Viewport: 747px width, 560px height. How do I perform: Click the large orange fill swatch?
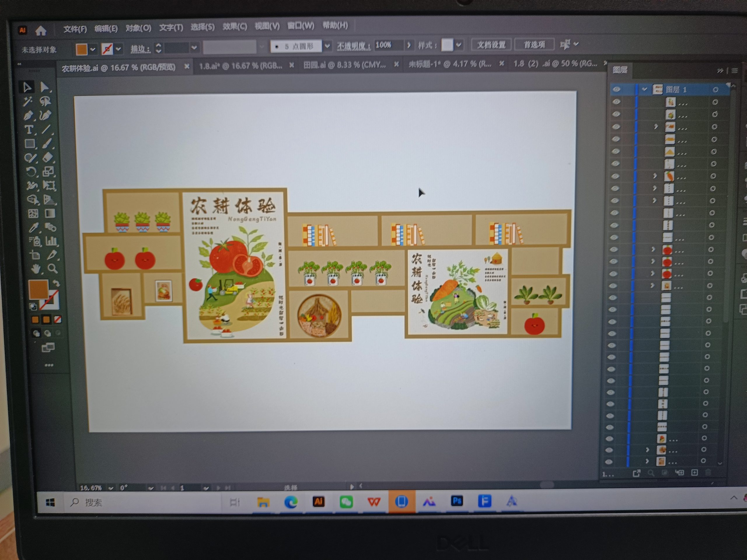coord(39,290)
